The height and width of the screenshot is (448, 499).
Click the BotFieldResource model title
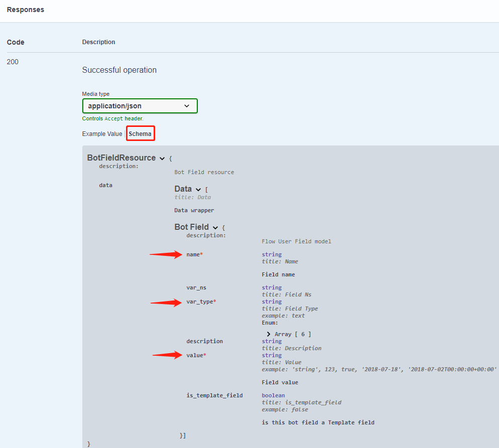pyautogui.click(x=121, y=158)
